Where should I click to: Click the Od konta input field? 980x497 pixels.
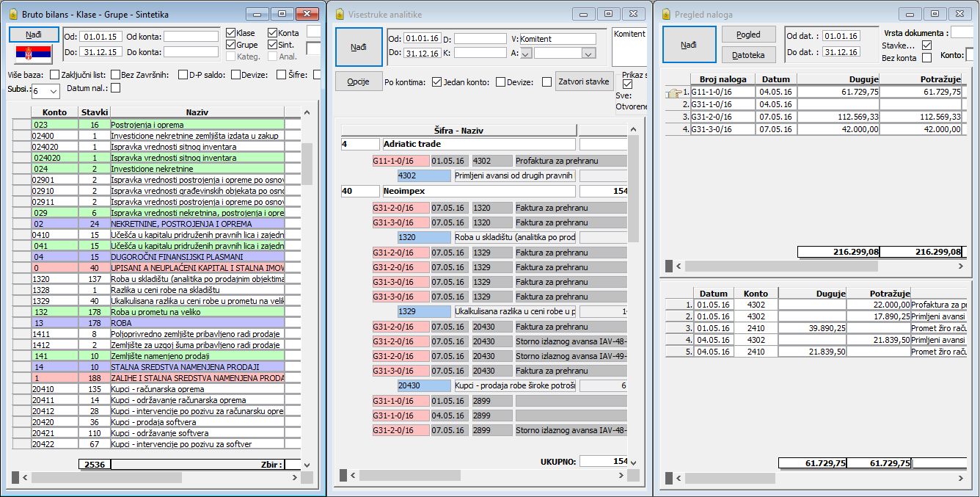(191, 37)
